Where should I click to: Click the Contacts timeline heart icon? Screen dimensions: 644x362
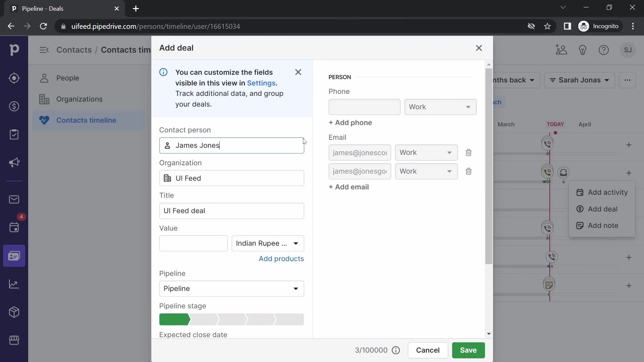44,120
